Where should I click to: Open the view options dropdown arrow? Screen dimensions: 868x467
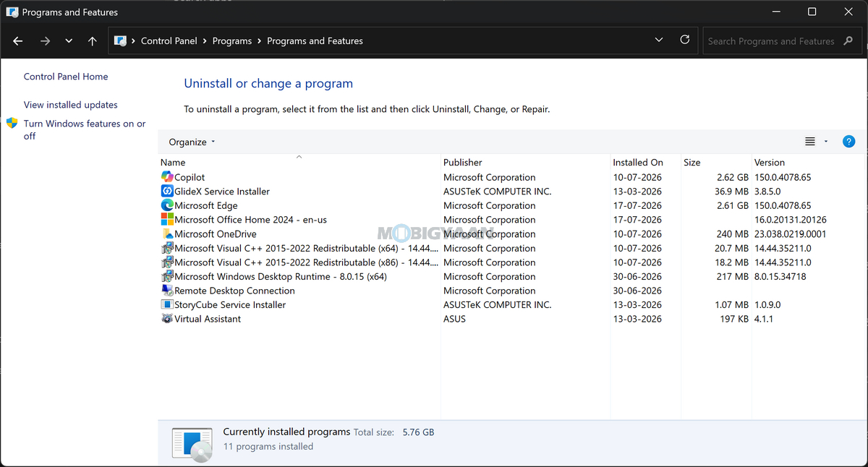tap(826, 142)
